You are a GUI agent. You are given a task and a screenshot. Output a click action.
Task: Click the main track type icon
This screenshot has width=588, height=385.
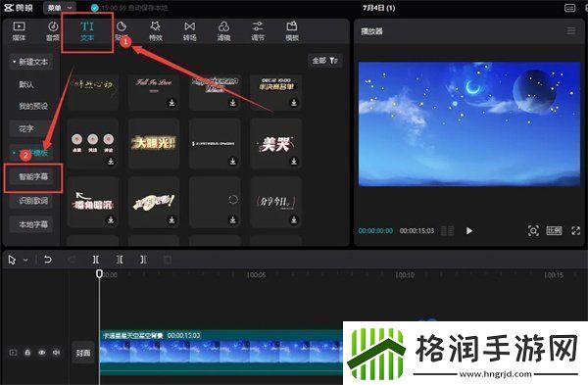pos(13,353)
